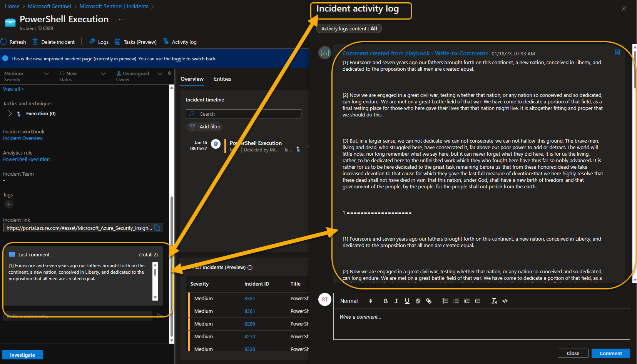Toggle underline formatting in comment editor
This screenshot has width=637, height=364.
pos(407,301)
